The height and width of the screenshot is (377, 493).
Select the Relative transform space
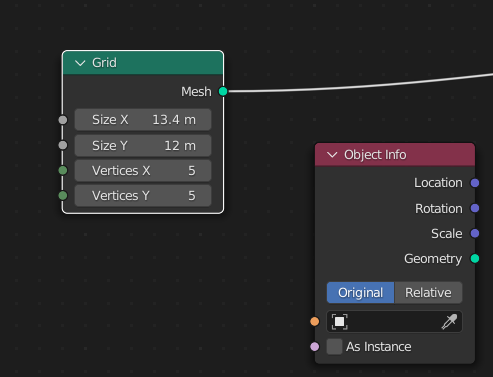coord(428,293)
